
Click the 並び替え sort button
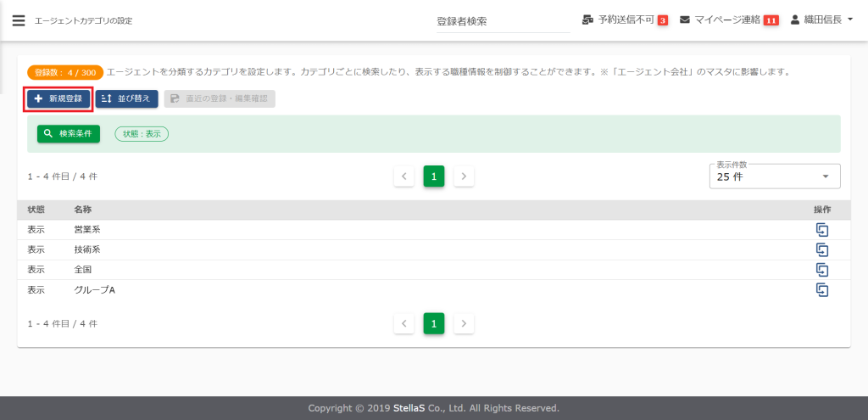click(x=126, y=98)
